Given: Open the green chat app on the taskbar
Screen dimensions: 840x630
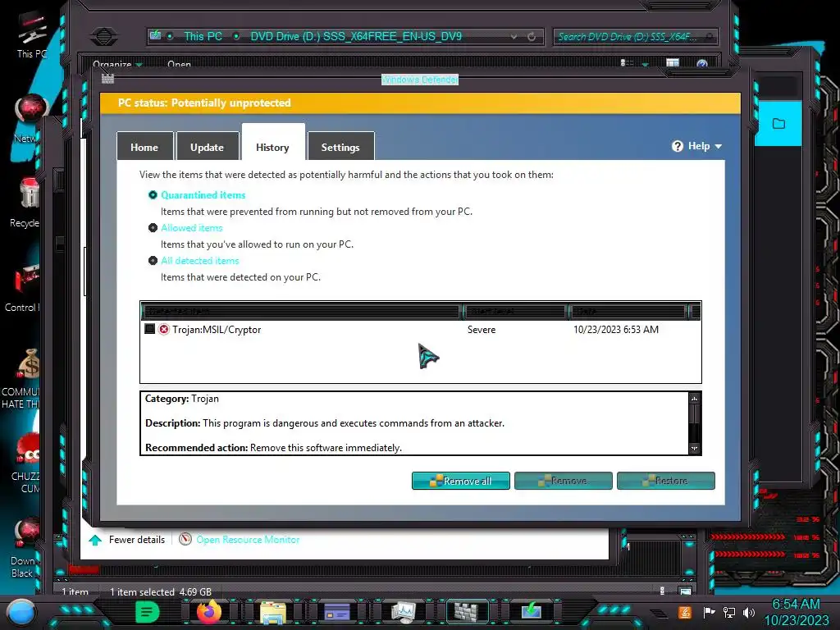Looking at the screenshot, I should click(x=148, y=612).
